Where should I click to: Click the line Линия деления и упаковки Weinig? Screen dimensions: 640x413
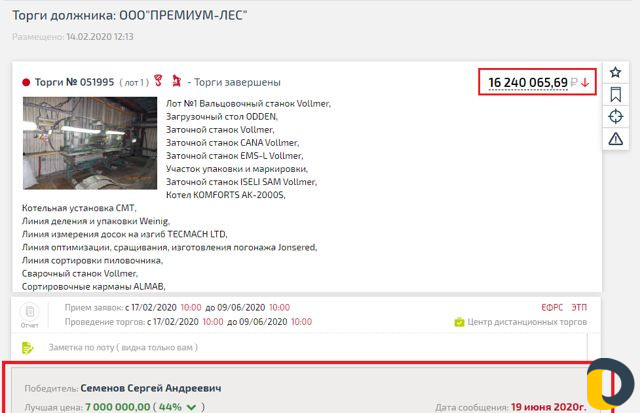[x=96, y=221]
